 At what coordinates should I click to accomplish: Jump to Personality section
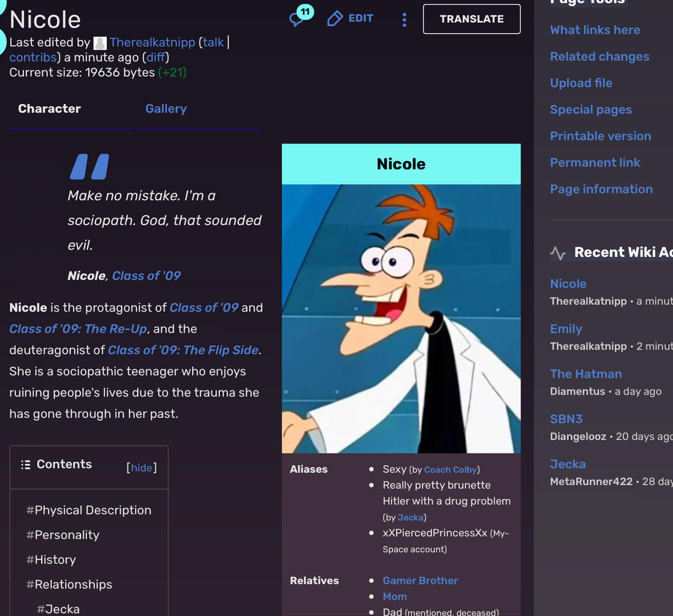click(63, 535)
